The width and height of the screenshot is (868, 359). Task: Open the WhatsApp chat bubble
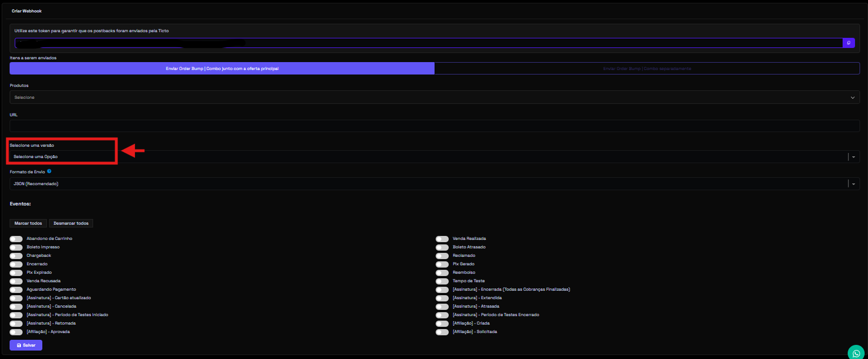pos(856,353)
